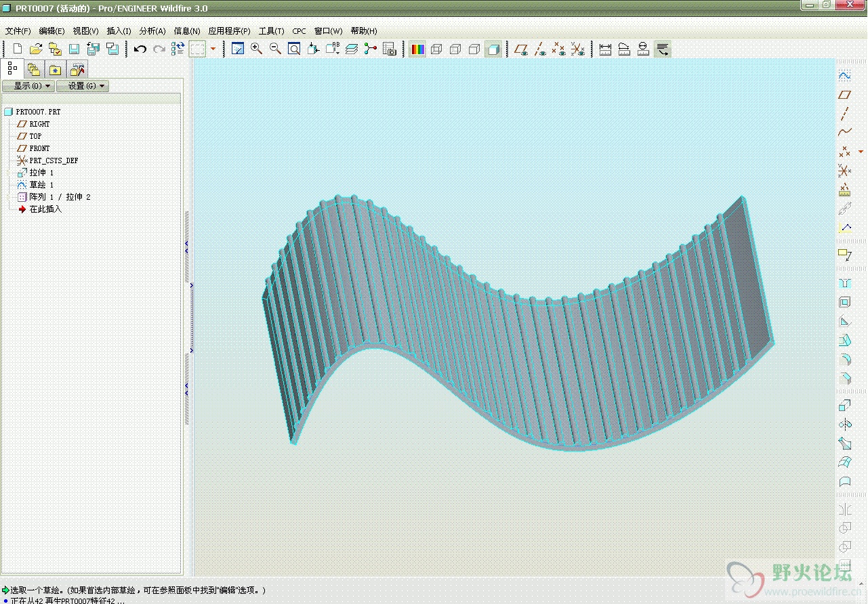Click the curve length measurement icon
Image resolution: width=868 pixels, height=604 pixels.
pyautogui.click(x=625, y=49)
